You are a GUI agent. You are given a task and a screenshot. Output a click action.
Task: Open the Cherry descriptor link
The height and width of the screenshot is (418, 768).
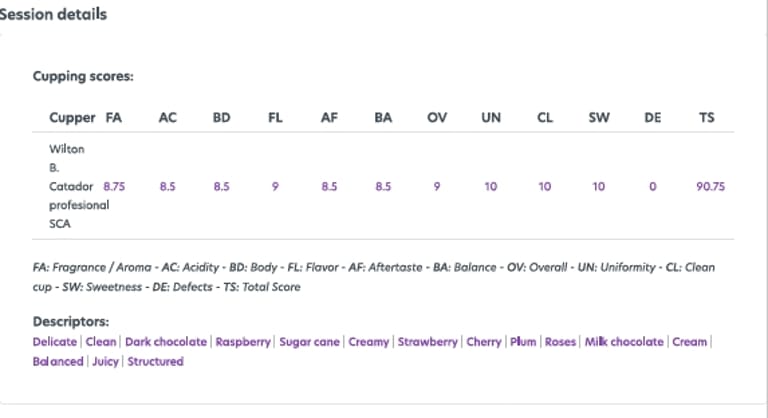pyautogui.click(x=484, y=342)
